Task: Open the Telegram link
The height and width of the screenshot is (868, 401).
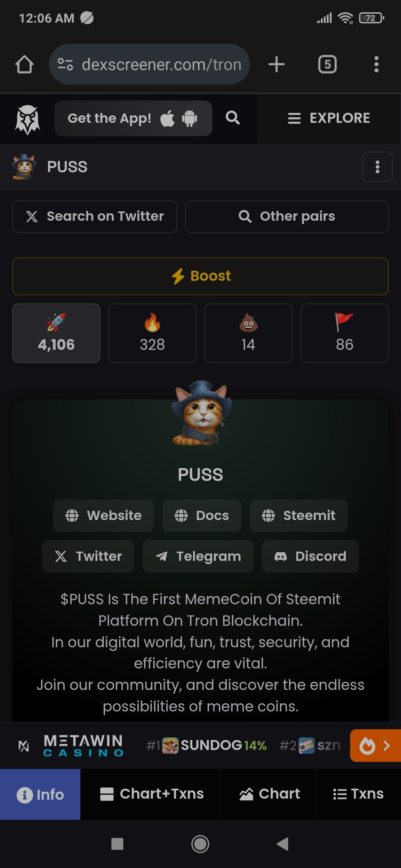Action: click(x=198, y=556)
